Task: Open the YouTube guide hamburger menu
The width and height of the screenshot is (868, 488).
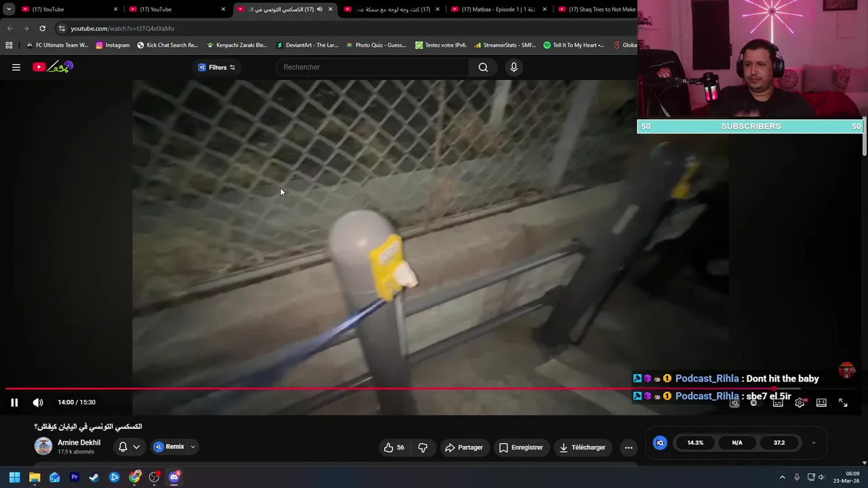Action: [x=16, y=67]
